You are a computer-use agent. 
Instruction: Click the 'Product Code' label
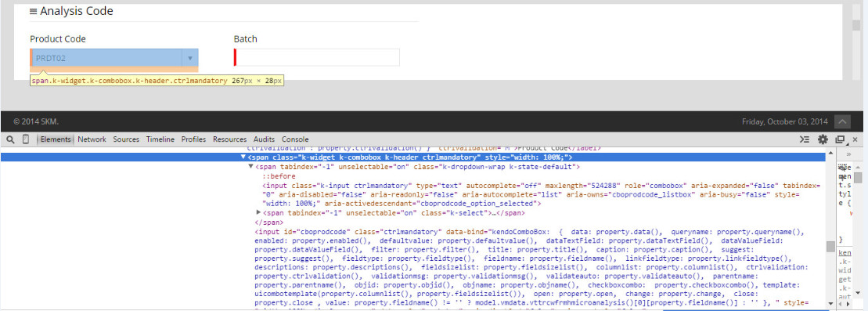(x=58, y=39)
